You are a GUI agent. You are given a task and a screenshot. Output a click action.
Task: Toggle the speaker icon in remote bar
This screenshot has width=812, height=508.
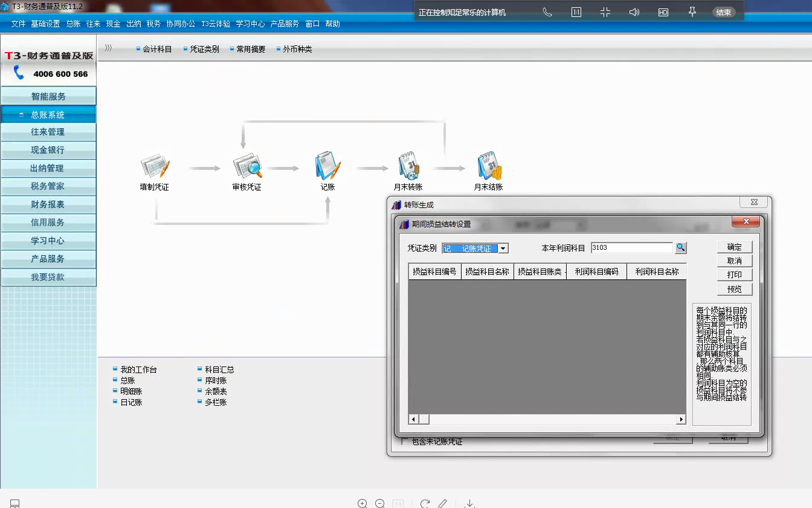point(634,12)
